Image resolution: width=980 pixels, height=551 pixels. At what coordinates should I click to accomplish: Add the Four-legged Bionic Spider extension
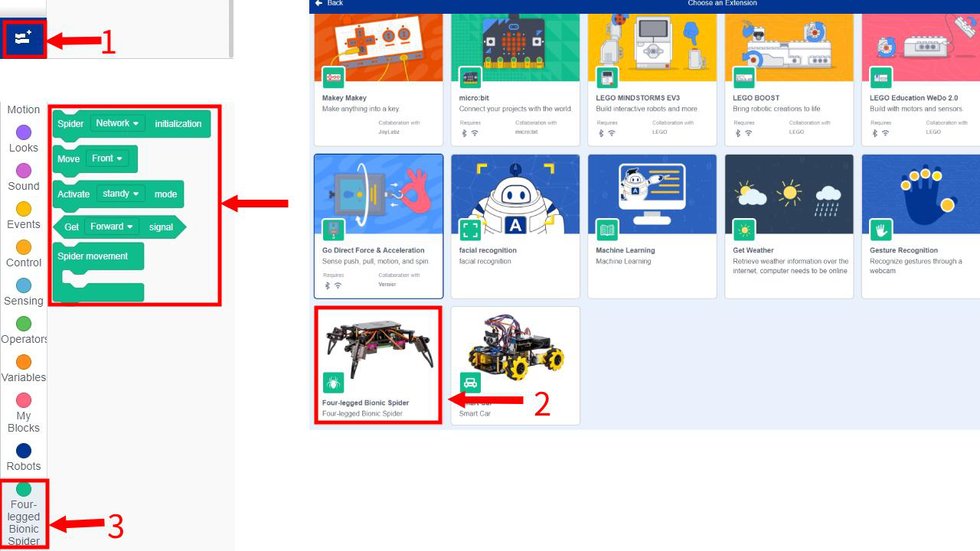coord(378,365)
